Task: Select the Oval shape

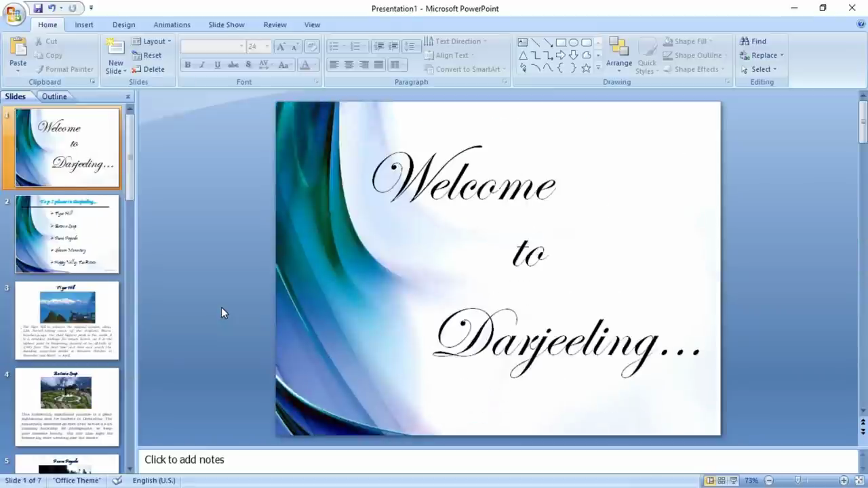Action: pos(574,42)
